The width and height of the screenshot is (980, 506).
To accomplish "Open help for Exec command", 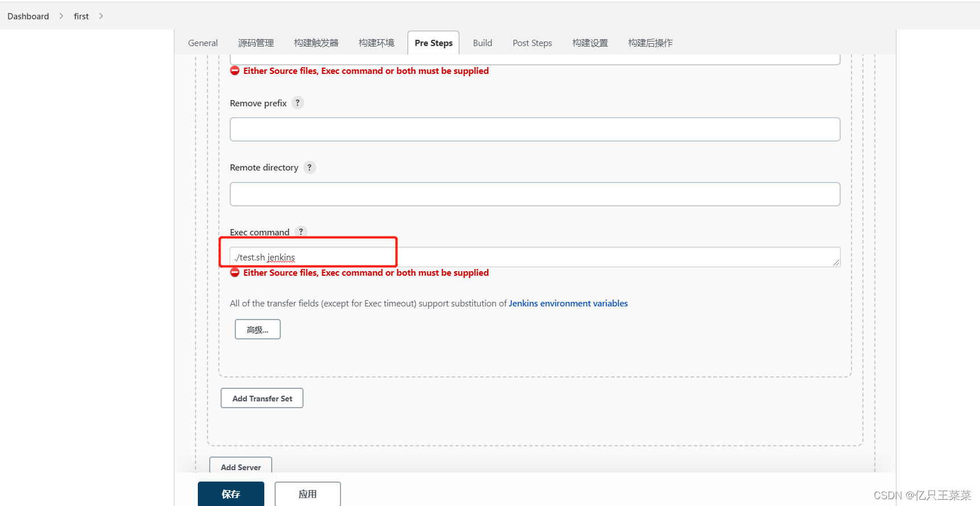I will point(301,232).
